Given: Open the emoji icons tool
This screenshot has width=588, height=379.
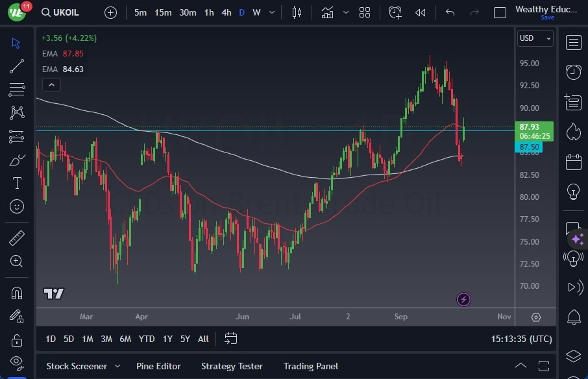Looking at the screenshot, I should (17, 206).
